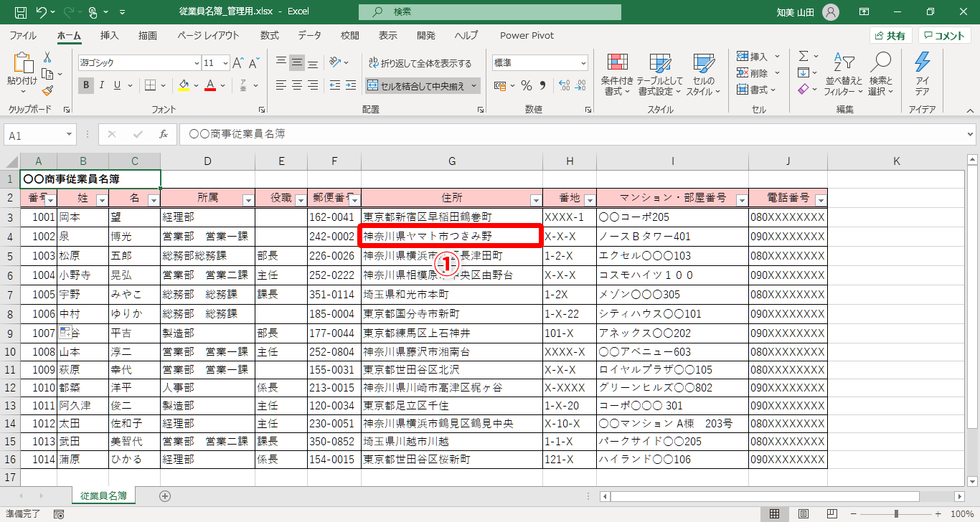Image resolution: width=980 pixels, height=522 pixels.
Task: Toggle 折り返して全体を表示する wrap text
Action: coord(420,63)
